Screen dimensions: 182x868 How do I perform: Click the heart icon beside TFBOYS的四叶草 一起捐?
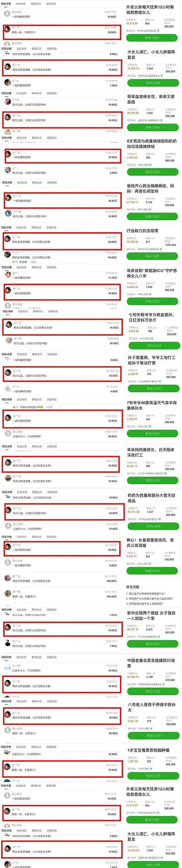(14, 407)
